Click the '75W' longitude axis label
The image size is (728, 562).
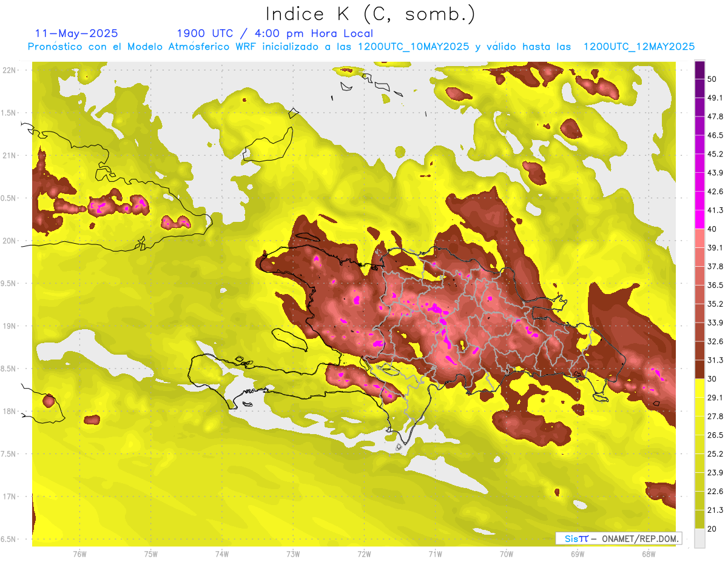tap(151, 554)
